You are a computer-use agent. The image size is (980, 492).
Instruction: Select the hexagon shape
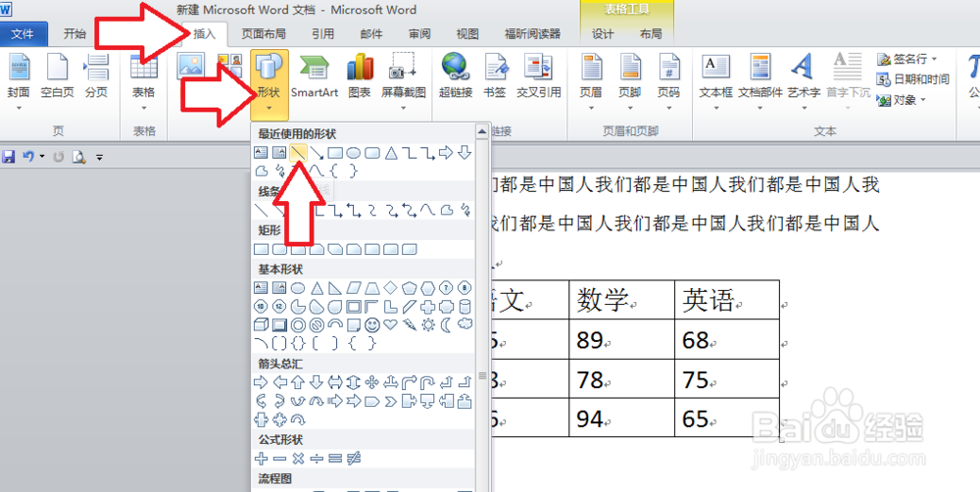click(x=427, y=288)
